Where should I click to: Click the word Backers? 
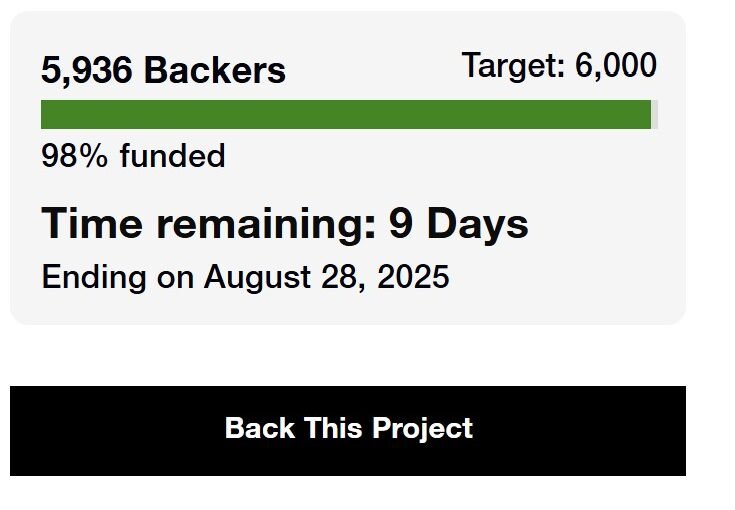point(215,71)
